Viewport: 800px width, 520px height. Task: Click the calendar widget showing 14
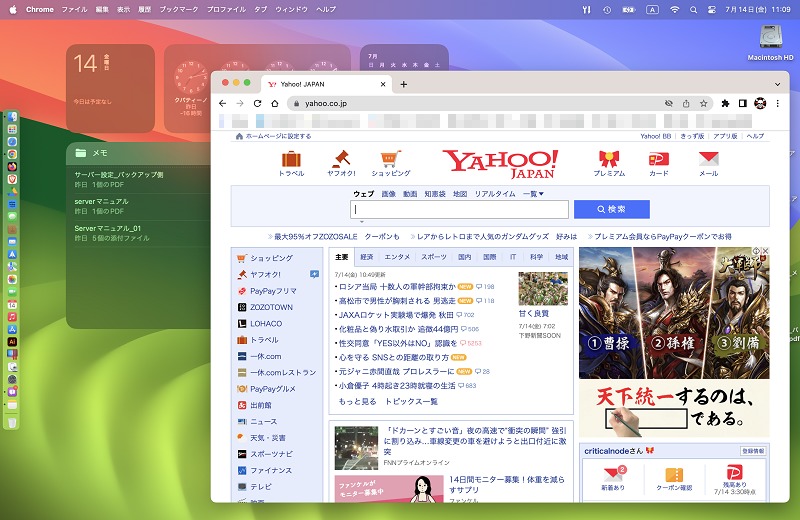pos(110,88)
